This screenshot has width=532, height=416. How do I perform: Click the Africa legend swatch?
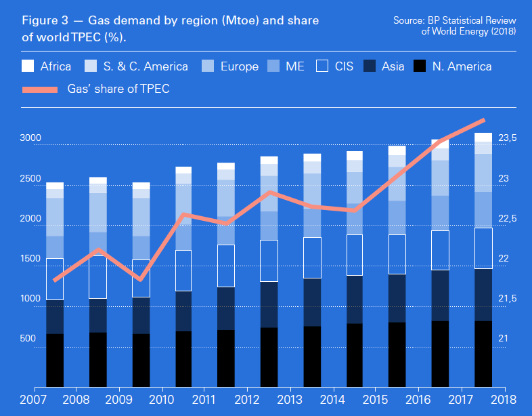[x=28, y=66]
